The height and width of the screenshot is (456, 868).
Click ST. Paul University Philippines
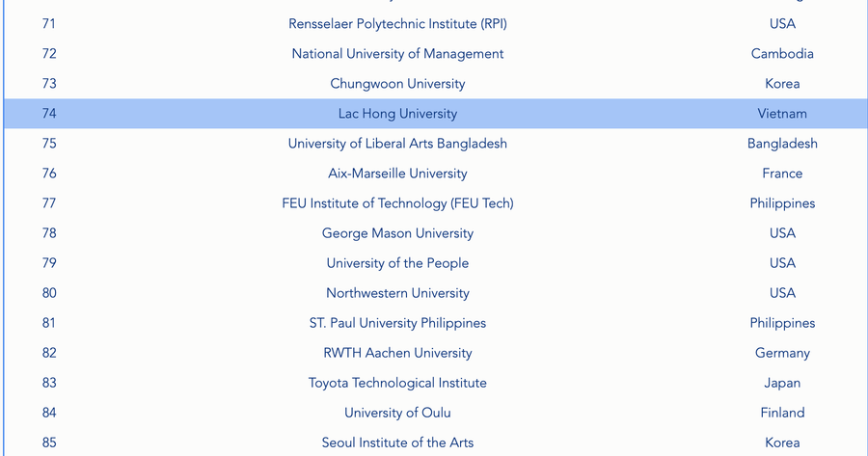[x=397, y=323]
